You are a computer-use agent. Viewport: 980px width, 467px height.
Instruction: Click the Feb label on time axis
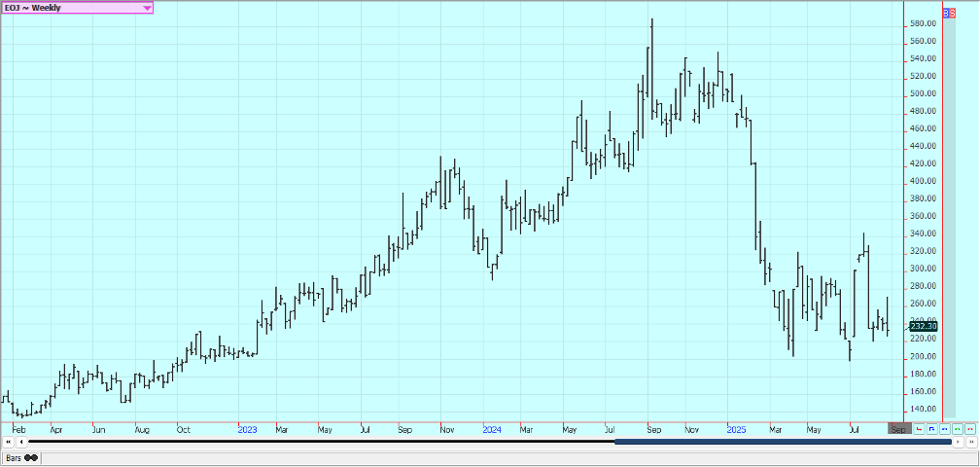(x=19, y=430)
